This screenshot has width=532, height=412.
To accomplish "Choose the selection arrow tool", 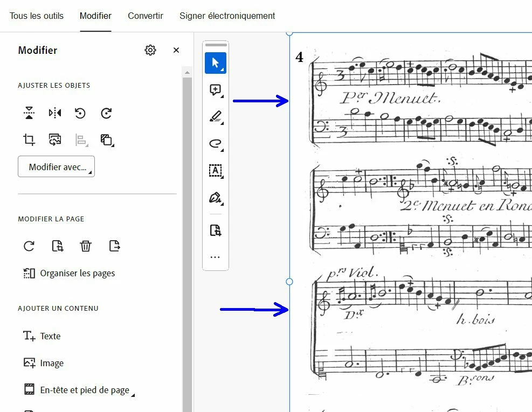I will pos(216,63).
